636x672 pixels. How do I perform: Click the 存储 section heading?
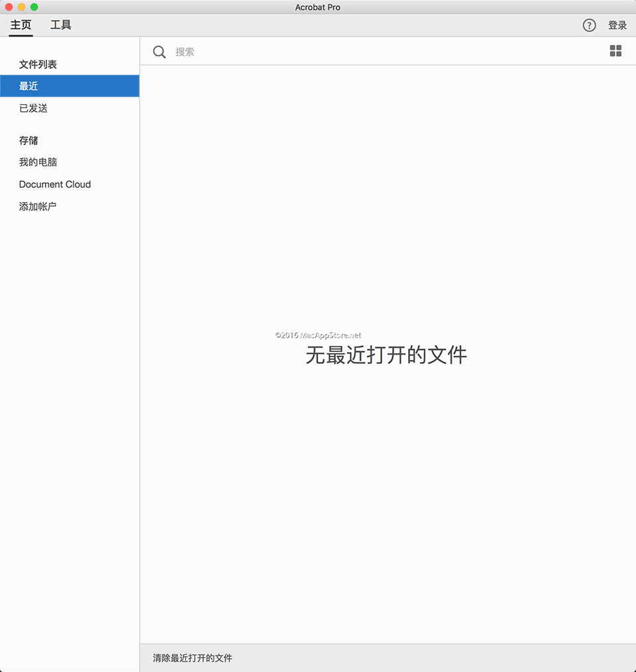pos(28,140)
